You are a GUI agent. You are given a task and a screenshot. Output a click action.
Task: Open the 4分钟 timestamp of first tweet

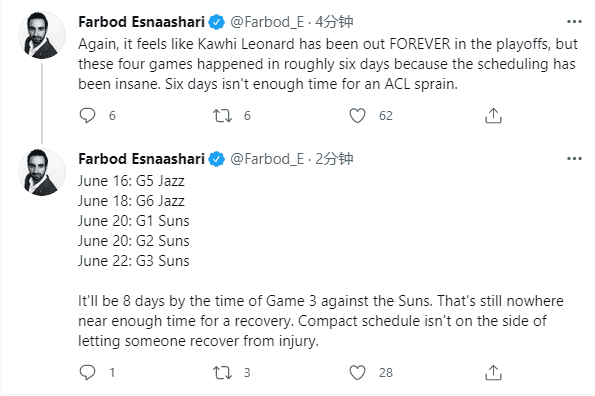click(x=334, y=22)
